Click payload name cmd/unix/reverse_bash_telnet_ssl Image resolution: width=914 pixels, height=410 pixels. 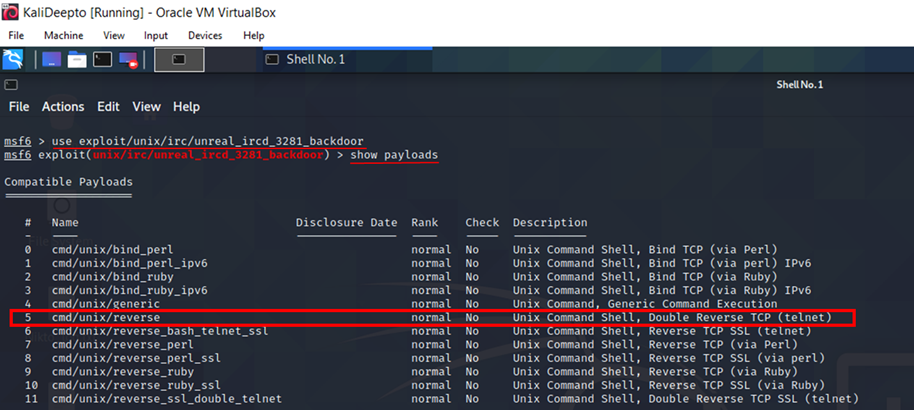pyautogui.click(x=160, y=331)
